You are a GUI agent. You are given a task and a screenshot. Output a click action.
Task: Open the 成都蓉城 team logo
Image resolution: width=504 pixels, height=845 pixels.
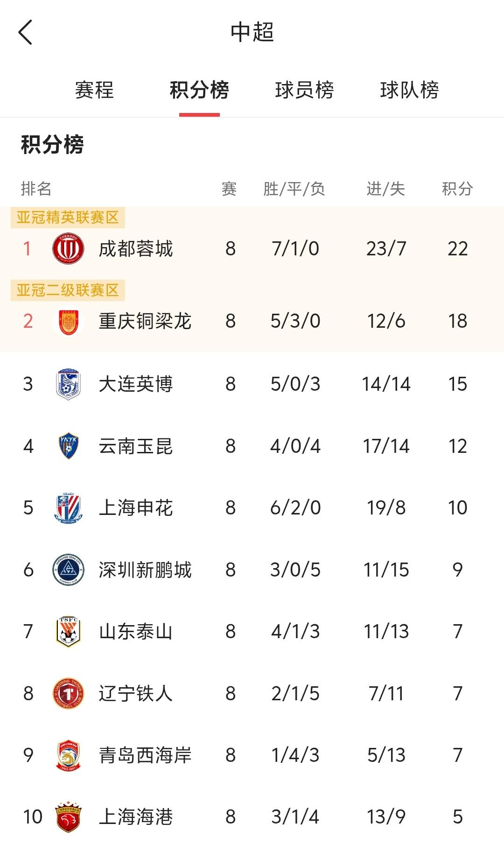[x=68, y=248]
